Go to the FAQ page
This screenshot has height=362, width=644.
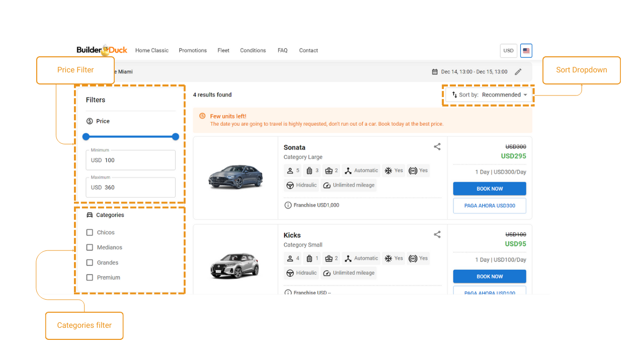coord(282,50)
